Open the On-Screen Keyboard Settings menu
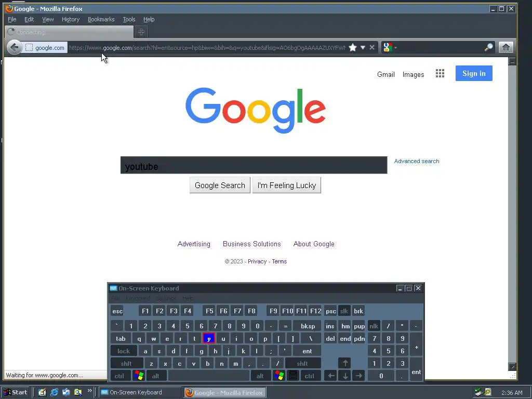This screenshot has width=532, height=399. 166,298
